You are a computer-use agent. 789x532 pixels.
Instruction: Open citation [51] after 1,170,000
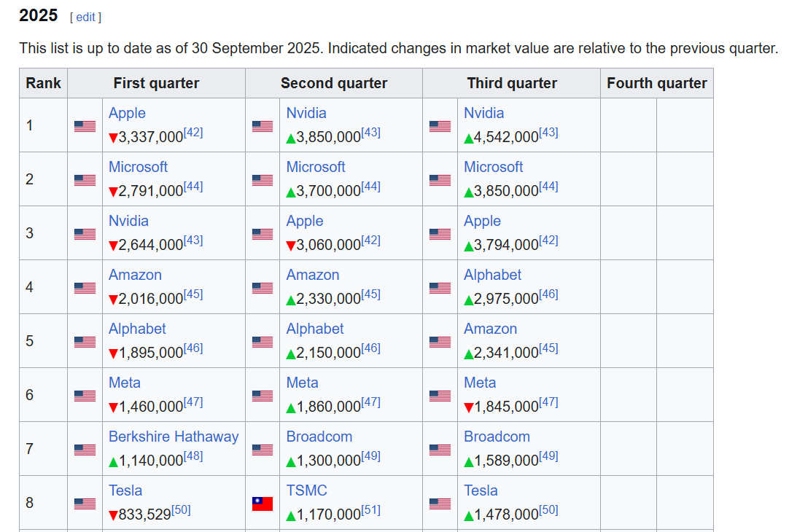(x=371, y=510)
